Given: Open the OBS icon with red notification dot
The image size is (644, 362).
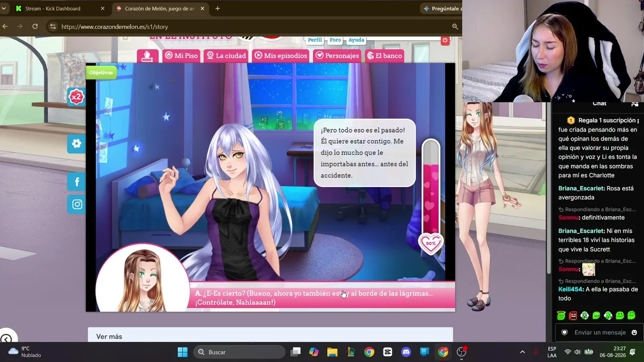Looking at the screenshot, I should pyautogui.click(x=461, y=352).
